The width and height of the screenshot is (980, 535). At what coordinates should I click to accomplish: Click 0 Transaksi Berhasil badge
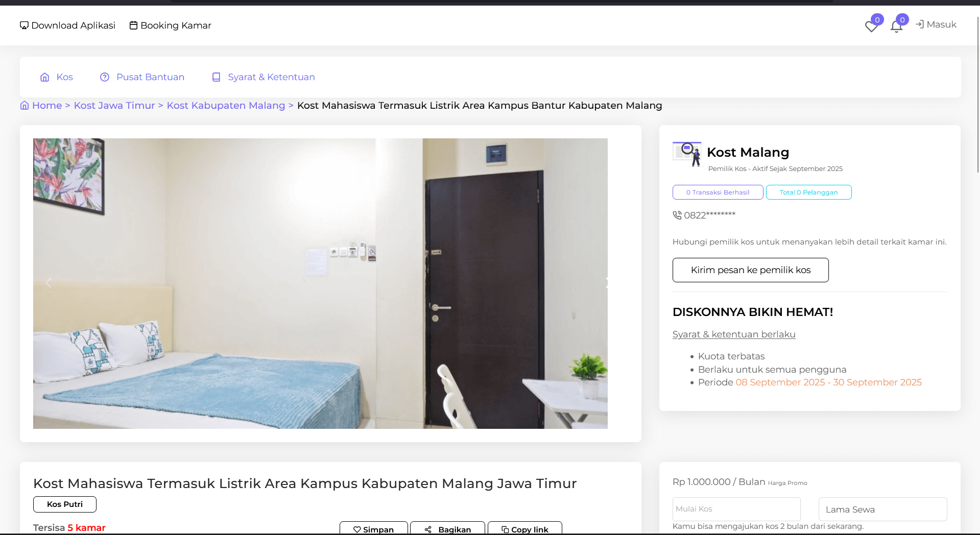(x=718, y=192)
